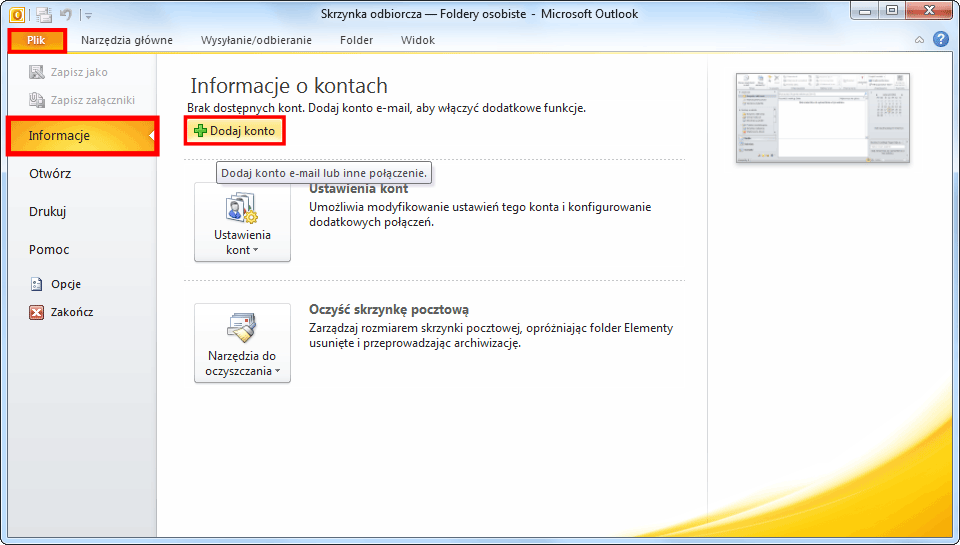Click the Send/Receive quick access icon
Screen dimensions: 960x545
[43, 14]
